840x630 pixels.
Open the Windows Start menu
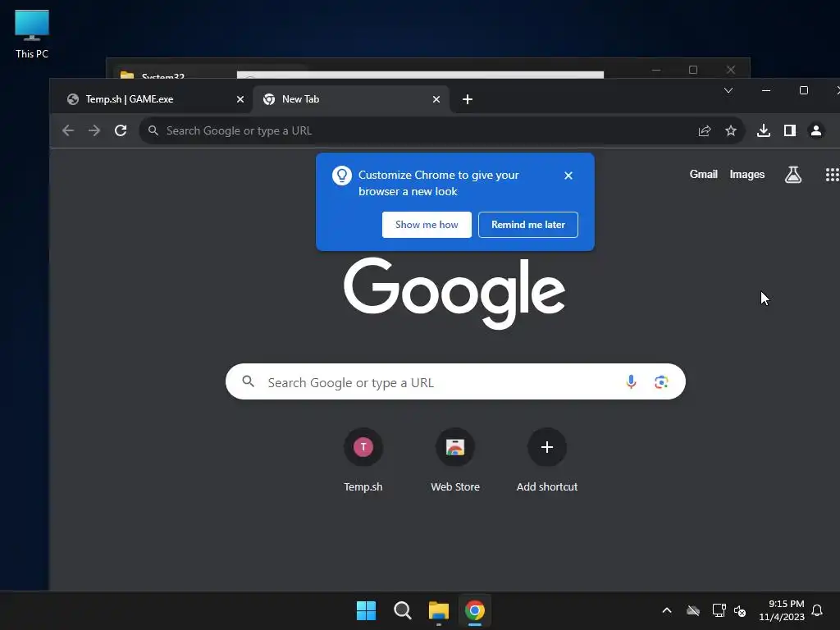coord(367,610)
